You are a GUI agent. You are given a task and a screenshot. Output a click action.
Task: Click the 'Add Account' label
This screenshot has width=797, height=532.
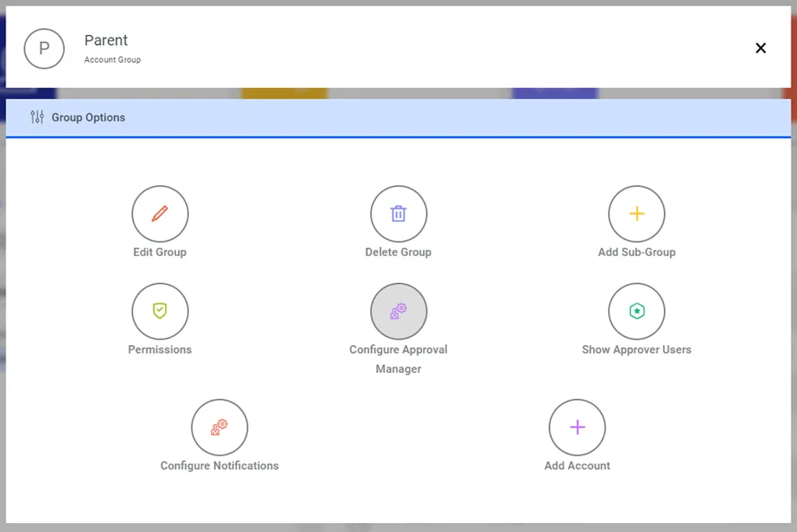(x=577, y=465)
